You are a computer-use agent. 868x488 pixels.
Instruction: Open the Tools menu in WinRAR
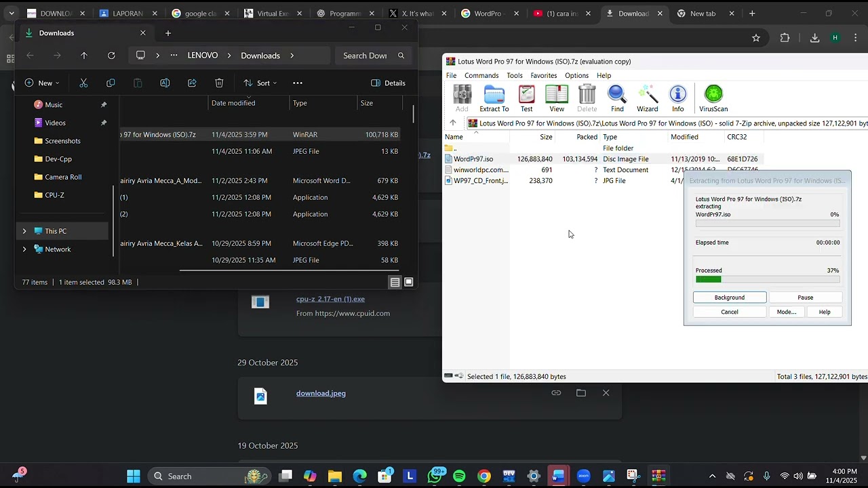pos(515,75)
